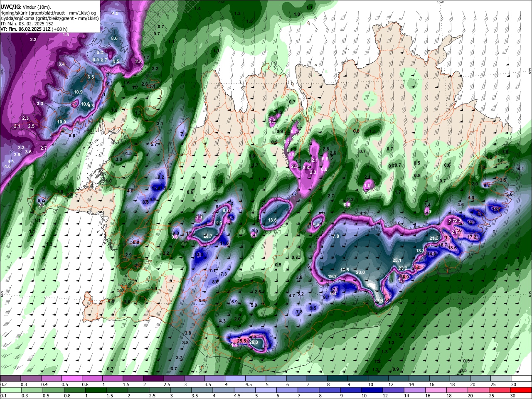Click the '8.6' value in the upper left

[x=114, y=38]
